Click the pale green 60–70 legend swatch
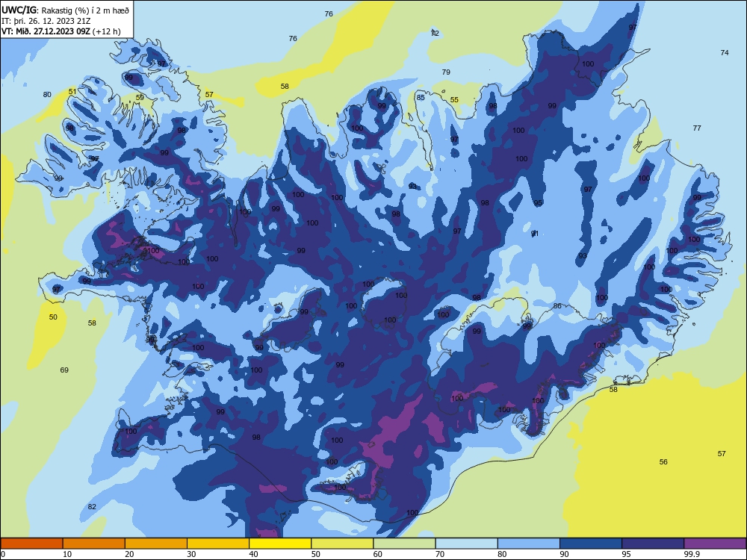The image size is (747, 560). tap(404, 544)
